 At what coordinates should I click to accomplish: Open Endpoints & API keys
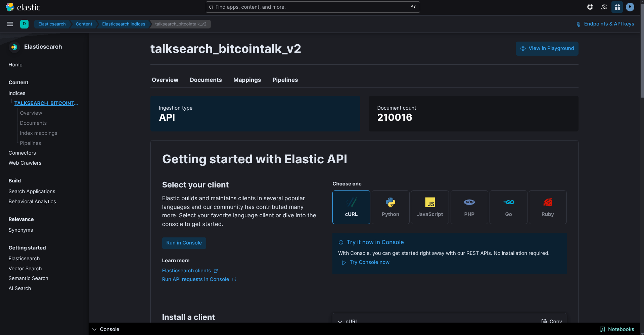pyautogui.click(x=605, y=24)
